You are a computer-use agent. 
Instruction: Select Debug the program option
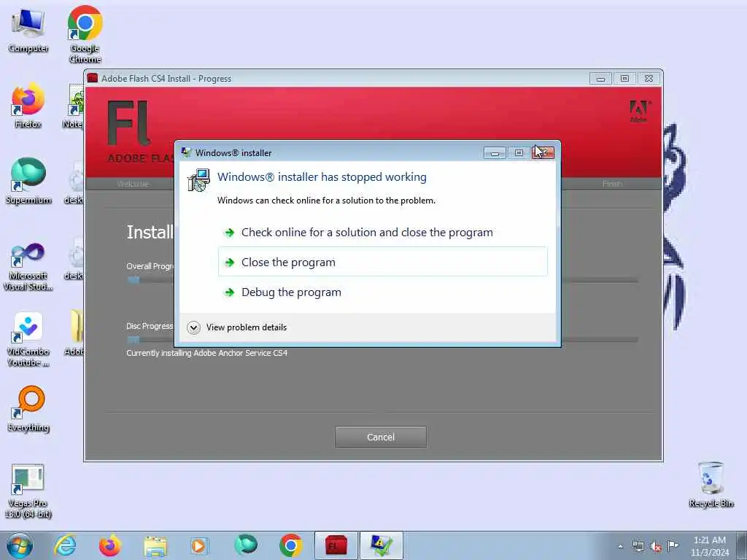coord(382,292)
